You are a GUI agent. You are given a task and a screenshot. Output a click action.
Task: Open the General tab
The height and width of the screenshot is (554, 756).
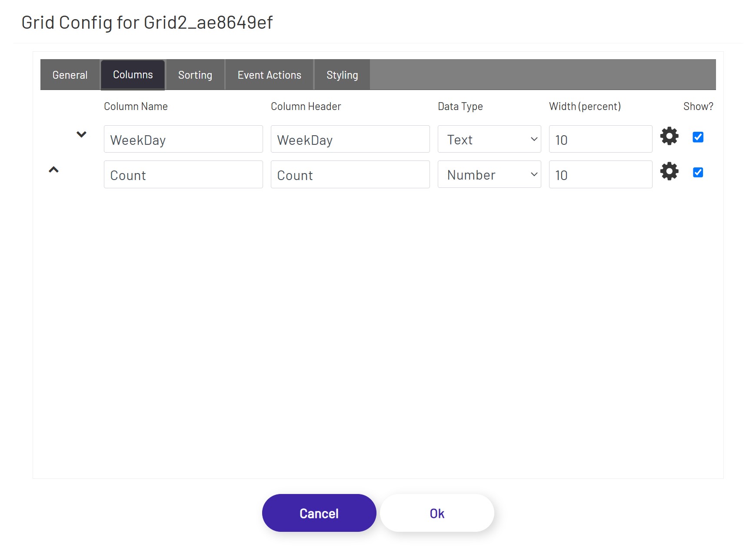click(69, 74)
